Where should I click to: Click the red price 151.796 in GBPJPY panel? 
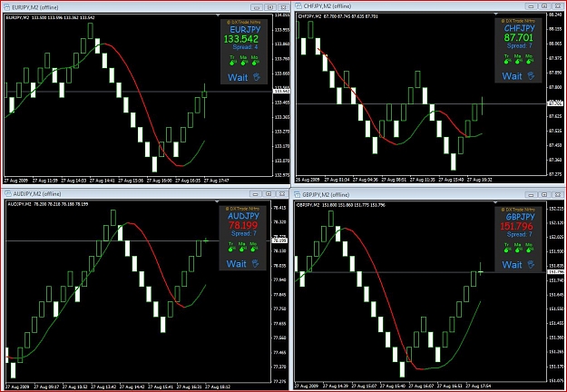tap(516, 226)
